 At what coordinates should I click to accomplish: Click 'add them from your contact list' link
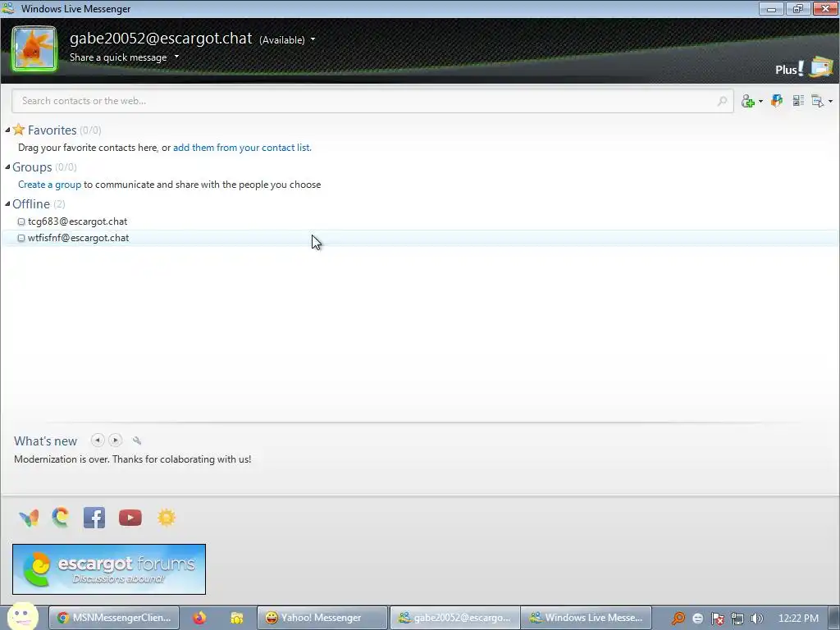(242, 148)
